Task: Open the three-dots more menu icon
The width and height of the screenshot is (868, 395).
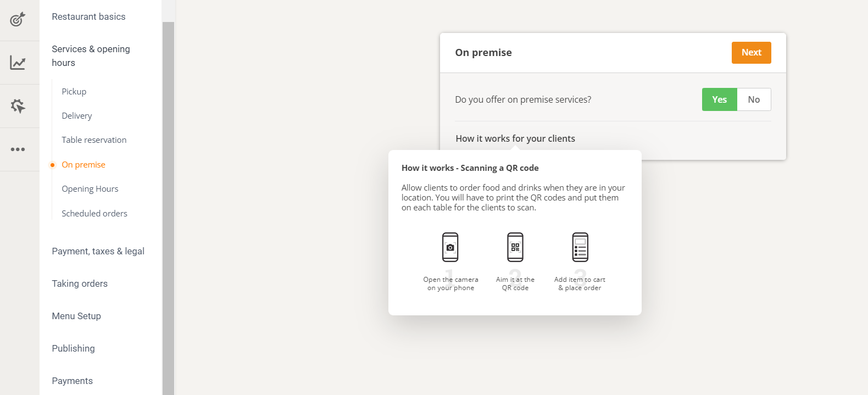Action: click(18, 149)
